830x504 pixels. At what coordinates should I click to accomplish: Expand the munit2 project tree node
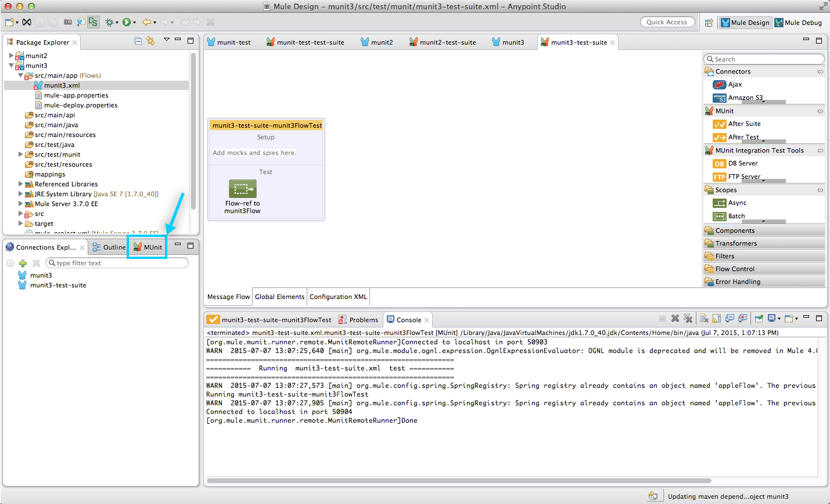tap(11, 56)
